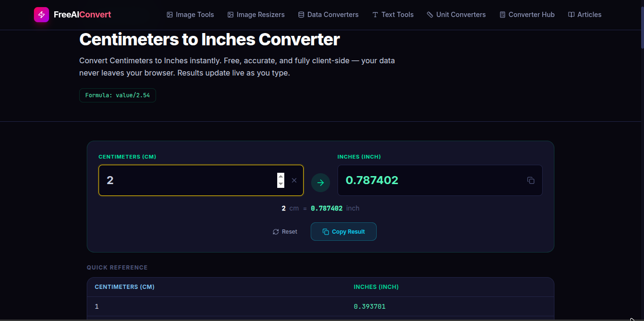Click the image icon beside Image Tools
This screenshot has height=321, width=644.
(169, 15)
